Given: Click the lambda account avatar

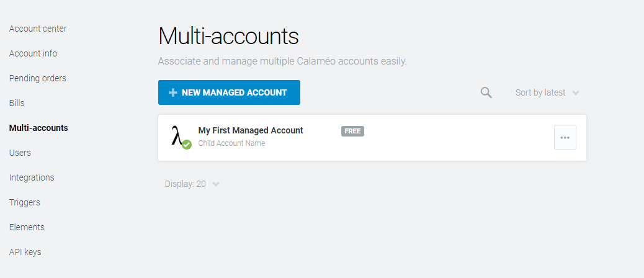Looking at the screenshot, I should point(179,137).
